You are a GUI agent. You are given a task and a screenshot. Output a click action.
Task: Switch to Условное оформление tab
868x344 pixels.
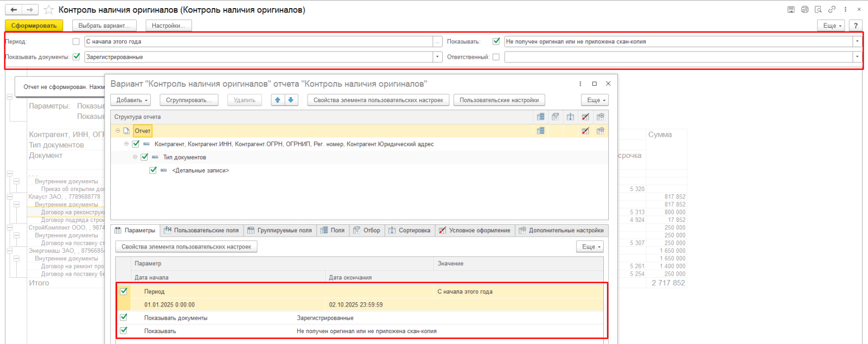point(475,230)
